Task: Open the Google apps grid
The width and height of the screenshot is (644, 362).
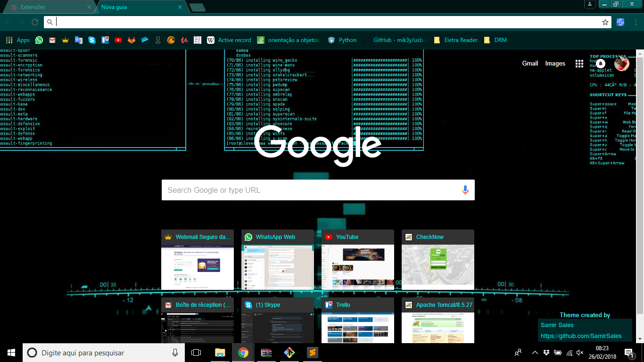Action: click(x=579, y=64)
